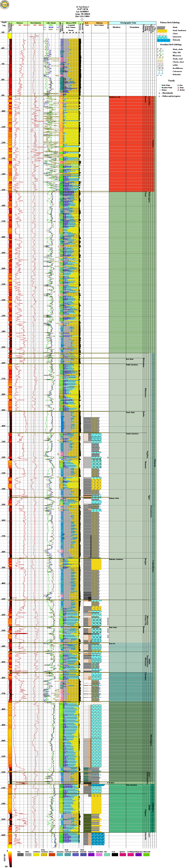Click the Cherty, chert secondary lithology symbol
The width and height of the screenshot is (188, 868).
(x=160, y=63)
